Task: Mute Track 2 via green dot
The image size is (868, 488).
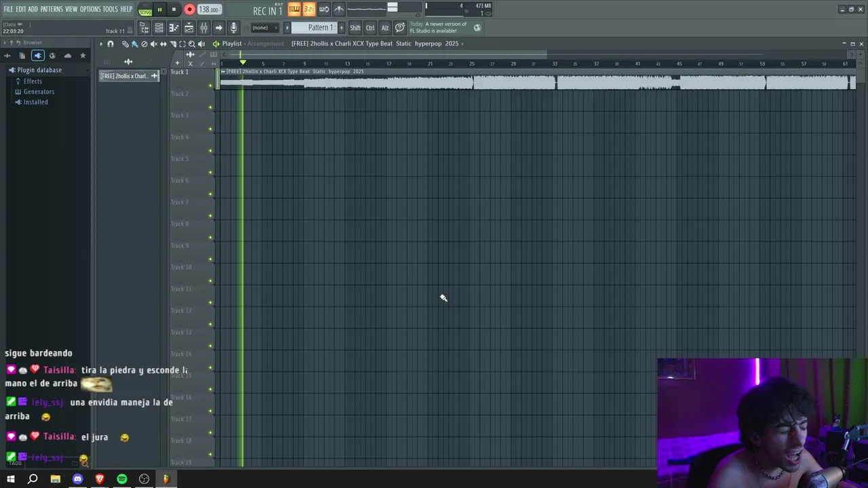Action: pyautogui.click(x=210, y=107)
